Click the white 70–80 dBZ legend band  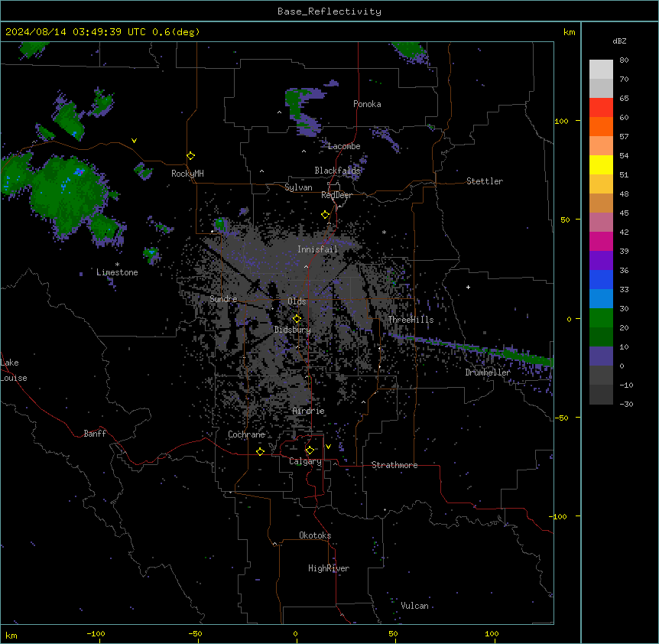601,70
